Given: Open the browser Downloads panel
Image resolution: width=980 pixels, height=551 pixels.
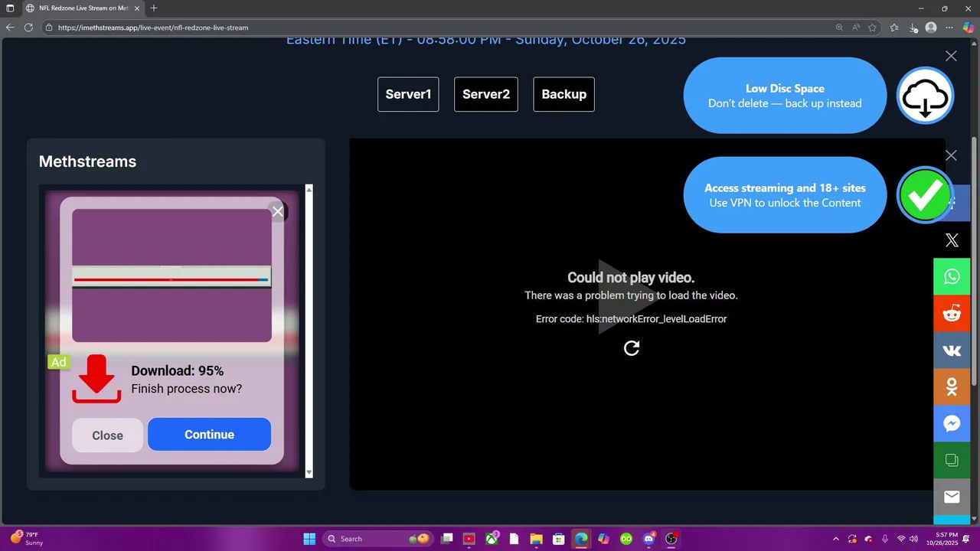Looking at the screenshot, I should (913, 28).
